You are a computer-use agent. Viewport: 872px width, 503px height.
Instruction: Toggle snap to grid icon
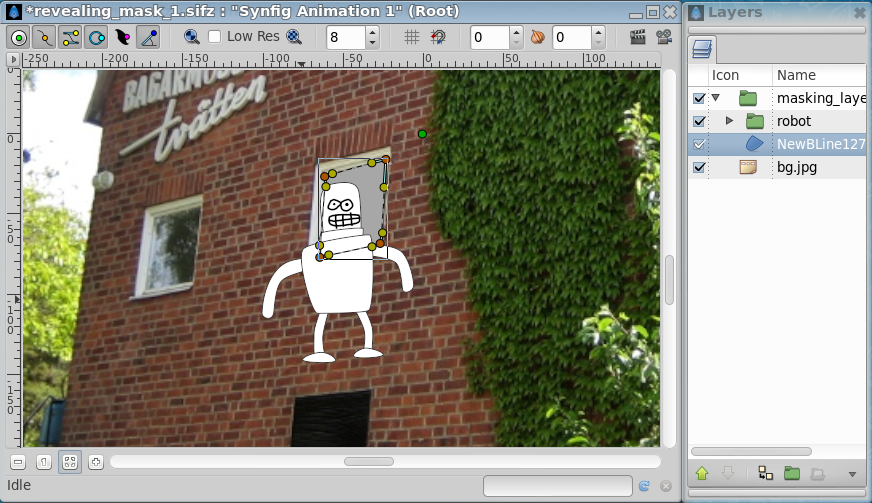tap(438, 37)
